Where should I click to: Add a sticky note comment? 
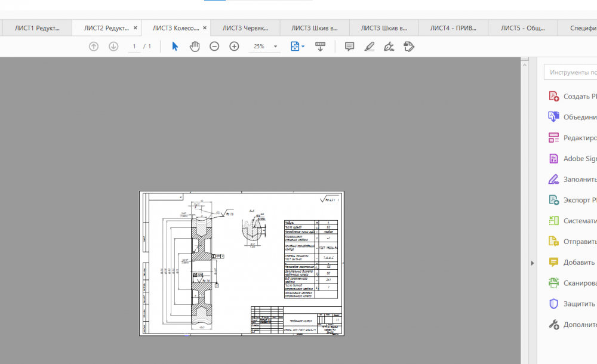[x=350, y=47]
